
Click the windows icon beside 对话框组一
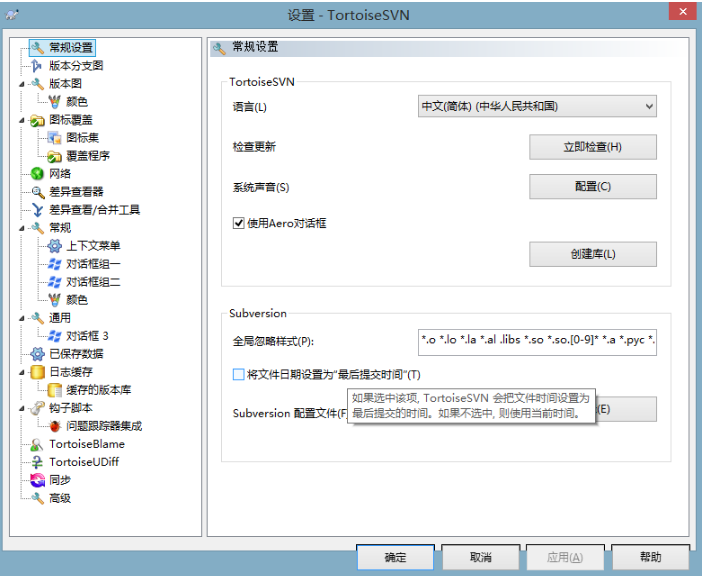55,264
